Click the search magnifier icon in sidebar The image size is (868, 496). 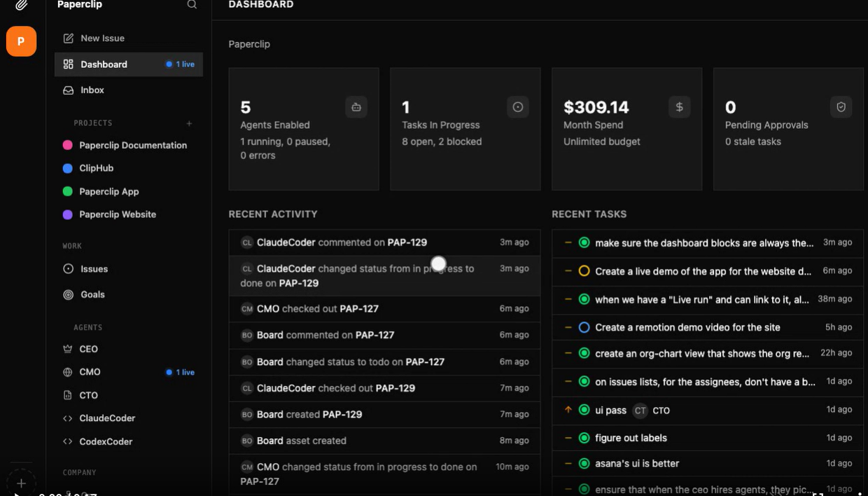[x=192, y=5]
